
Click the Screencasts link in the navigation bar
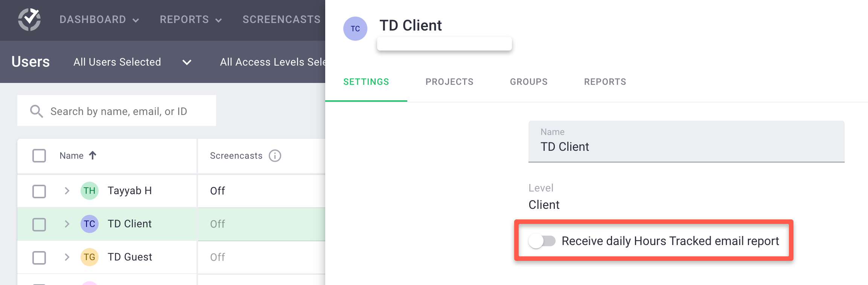pyautogui.click(x=282, y=20)
